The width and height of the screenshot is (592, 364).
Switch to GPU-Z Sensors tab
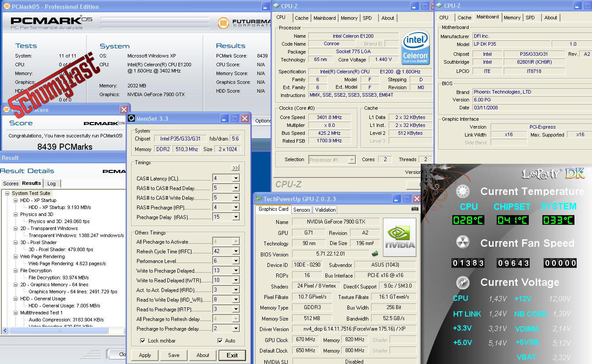click(302, 210)
